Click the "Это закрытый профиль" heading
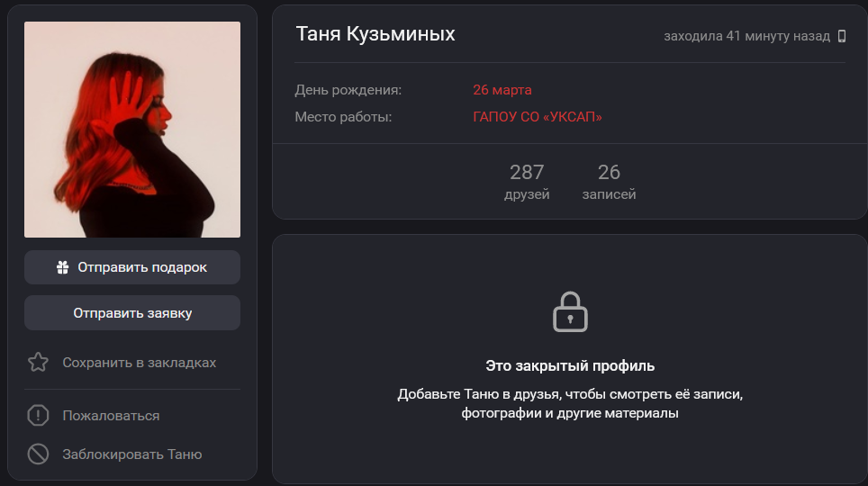The height and width of the screenshot is (486, 868). tap(570, 366)
